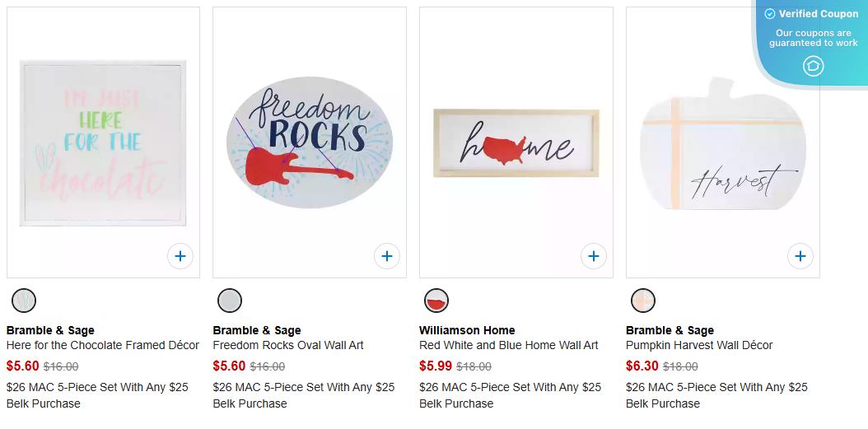The height and width of the screenshot is (429, 868).
Task: View the Freedom Rocks guitar product image
Action: point(310,142)
